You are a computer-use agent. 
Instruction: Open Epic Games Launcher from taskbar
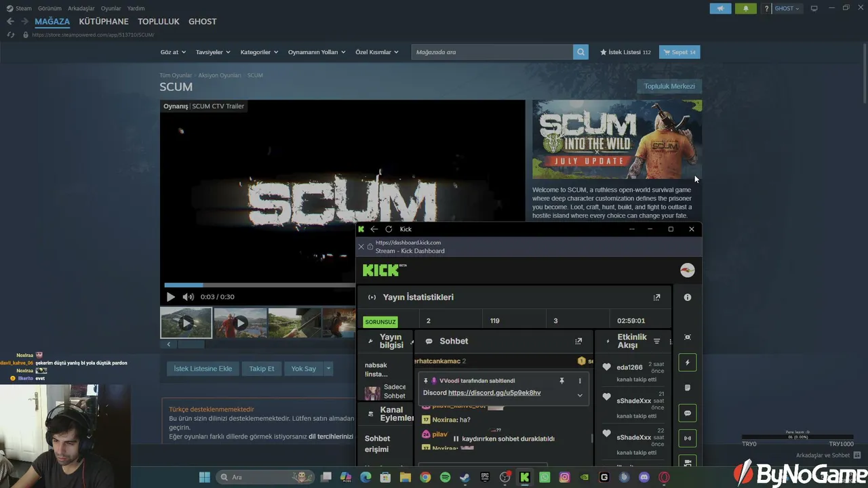pos(485,477)
